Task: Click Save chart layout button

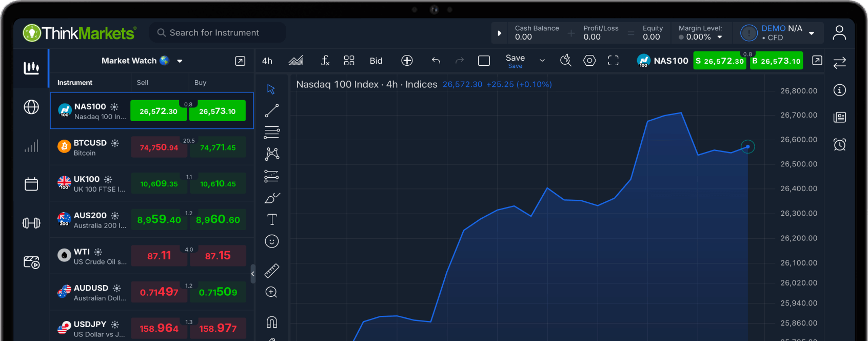Action: (515, 61)
